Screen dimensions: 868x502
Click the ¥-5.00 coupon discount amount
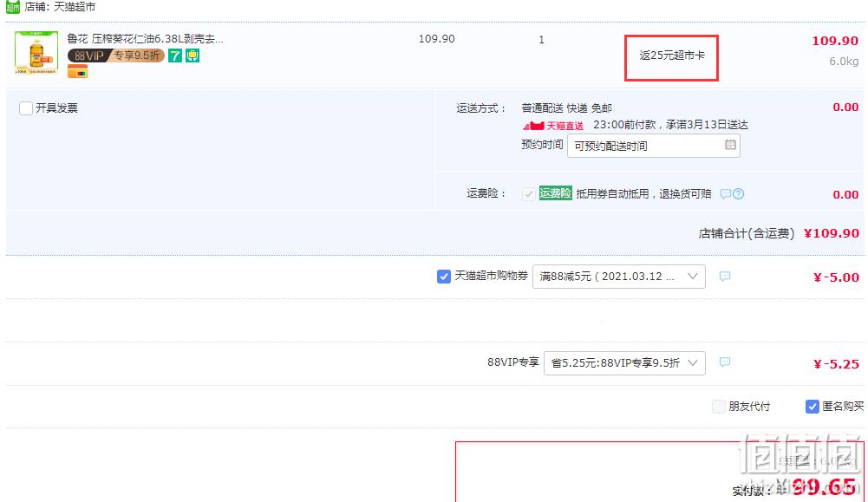[x=836, y=277]
